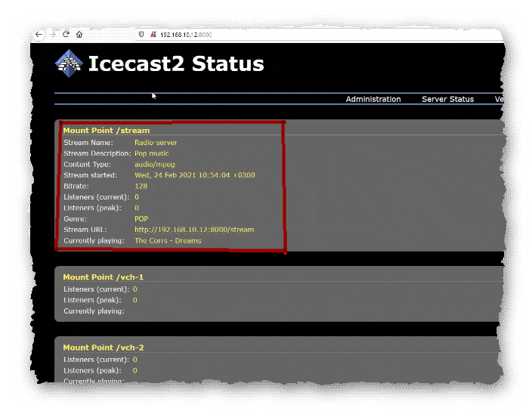Click the Icecast2 Status page heading
This screenshot has width=532, height=411.
176,63
